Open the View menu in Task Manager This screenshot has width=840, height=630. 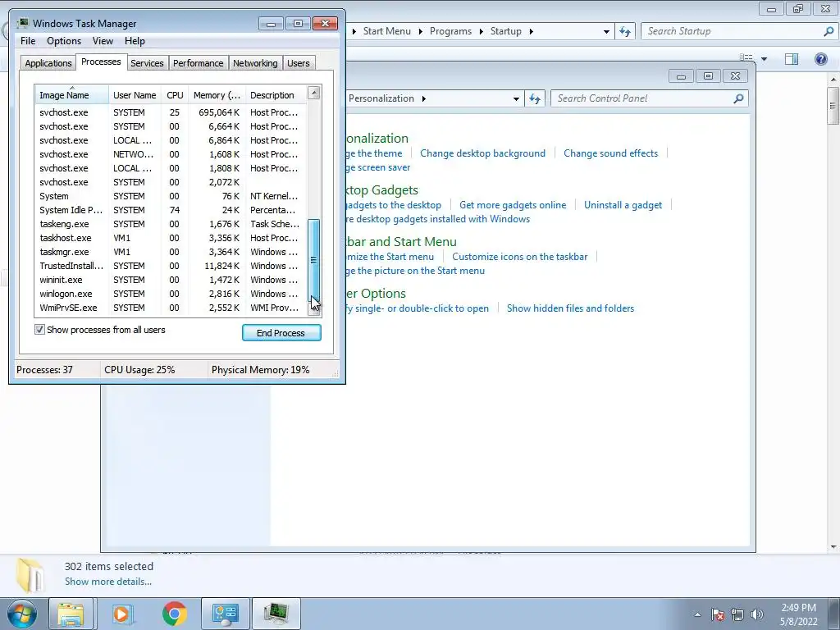(x=103, y=41)
